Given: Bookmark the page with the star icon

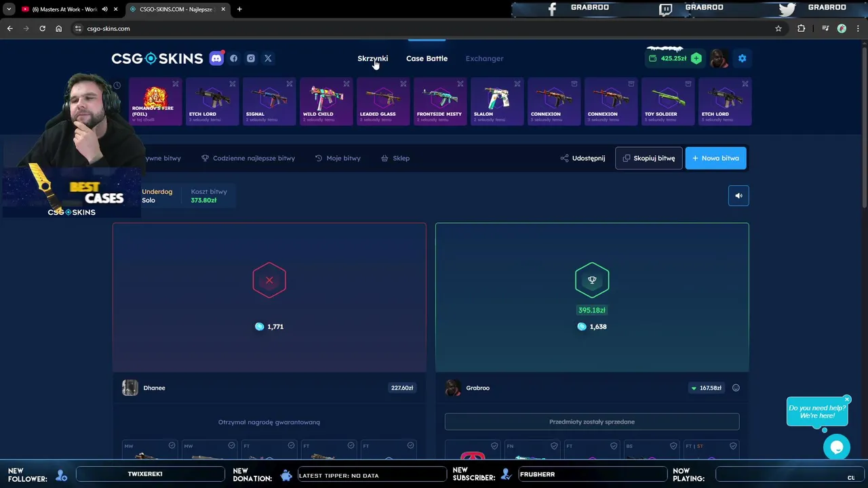Looking at the screenshot, I should click(x=778, y=28).
